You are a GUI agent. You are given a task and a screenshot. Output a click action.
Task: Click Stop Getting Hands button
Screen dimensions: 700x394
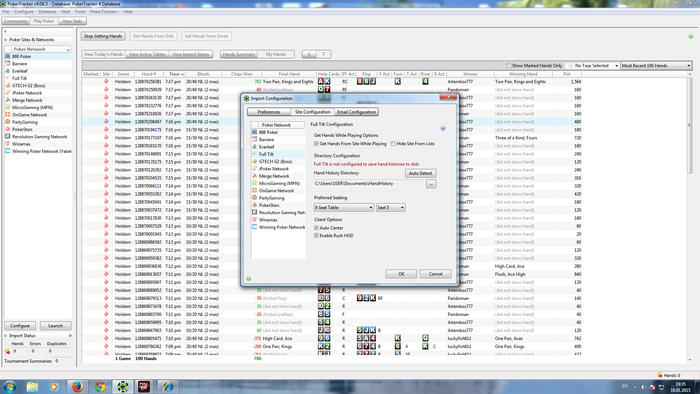coord(103,36)
